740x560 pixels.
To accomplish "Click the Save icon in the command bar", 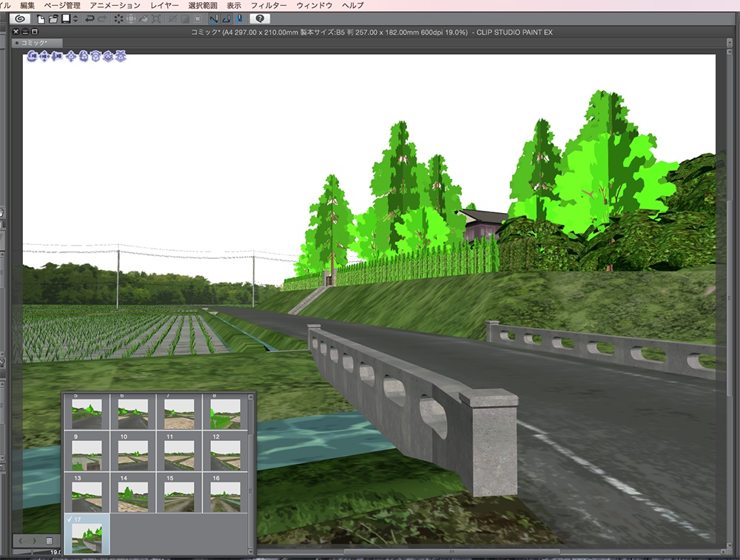I will (x=67, y=18).
